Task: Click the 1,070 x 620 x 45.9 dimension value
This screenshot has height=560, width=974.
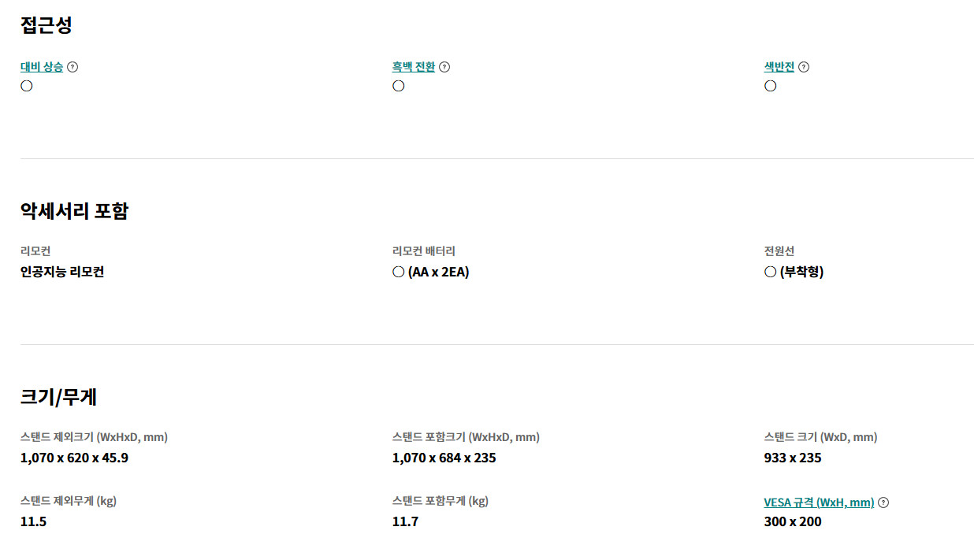Action: [x=74, y=458]
